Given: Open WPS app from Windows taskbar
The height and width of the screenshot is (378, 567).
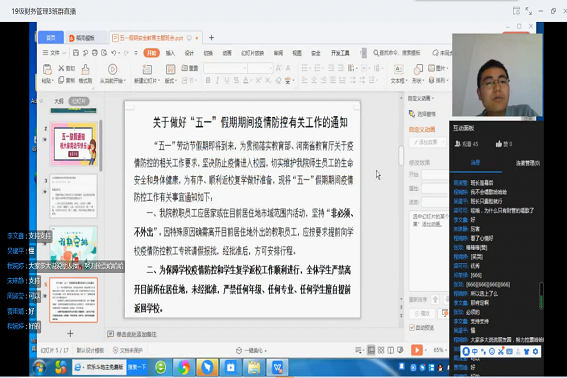Looking at the screenshot, I should pos(277,368).
